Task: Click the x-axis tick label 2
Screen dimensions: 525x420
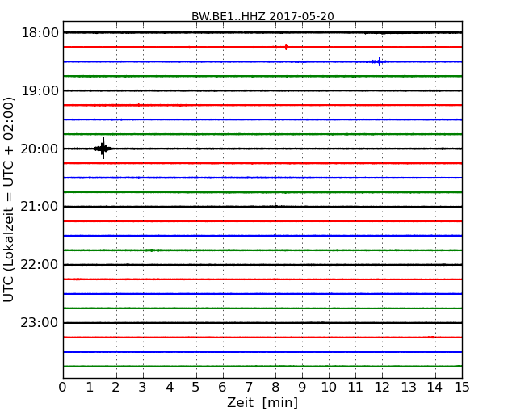Action: click(x=115, y=388)
